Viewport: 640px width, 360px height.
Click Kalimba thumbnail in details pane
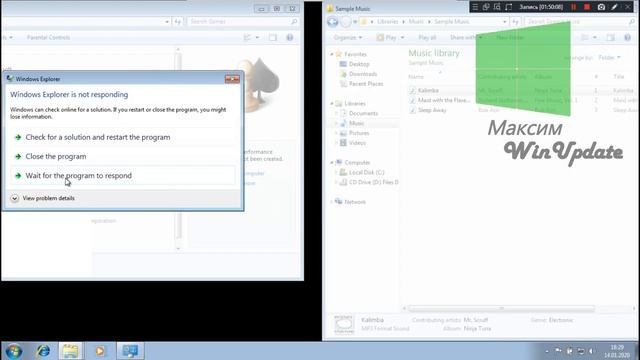tap(344, 324)
